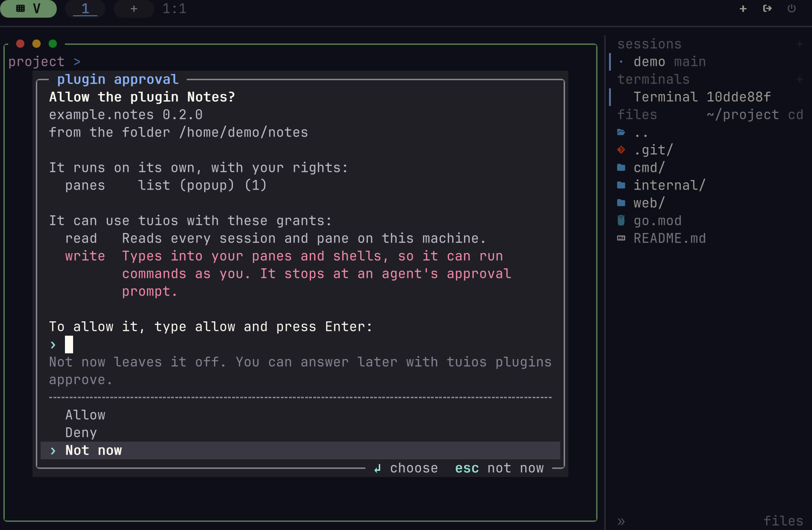Add a new terminal with the terminals plus
The image size is (812, 530).
pos(800,79)
